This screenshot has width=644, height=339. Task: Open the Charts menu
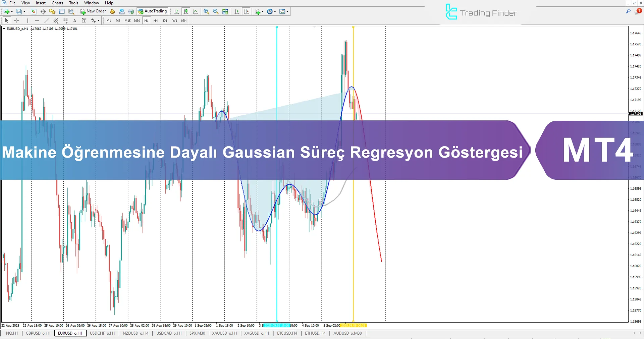coord(57,3)
